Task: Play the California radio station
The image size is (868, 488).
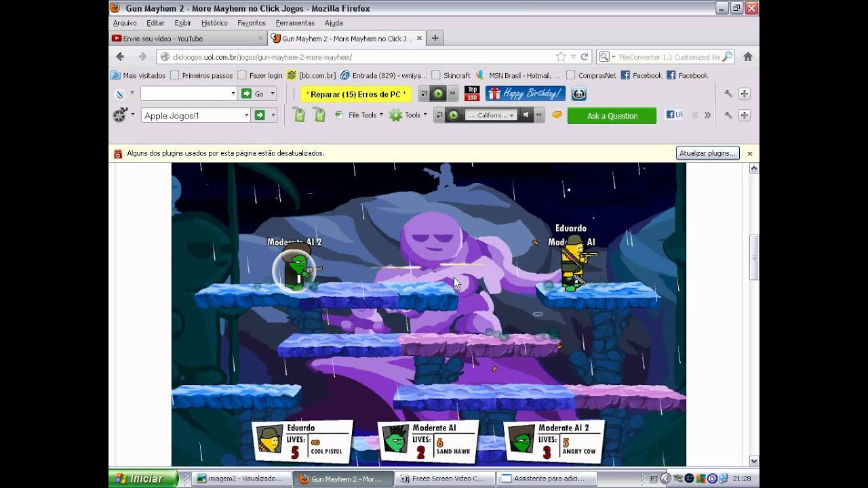Action: pos(453,116)
